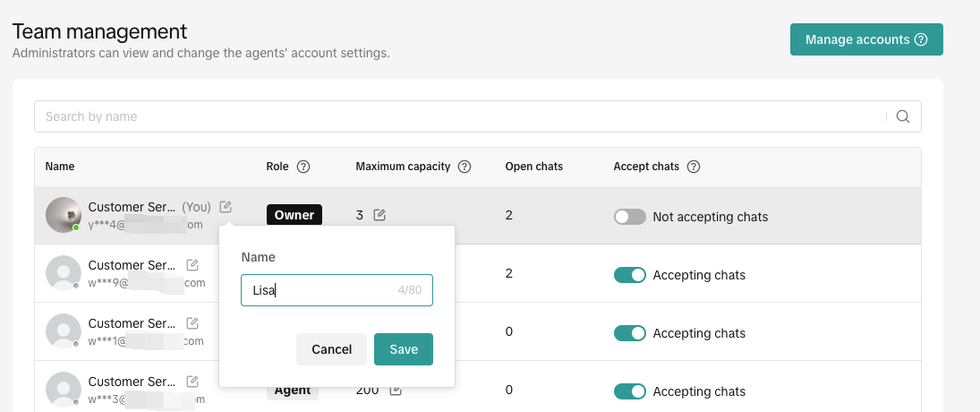Image resolution: width=980 pixels, height=412 pixels.
Task: Cancel the name edit popup
Action: 331,349
